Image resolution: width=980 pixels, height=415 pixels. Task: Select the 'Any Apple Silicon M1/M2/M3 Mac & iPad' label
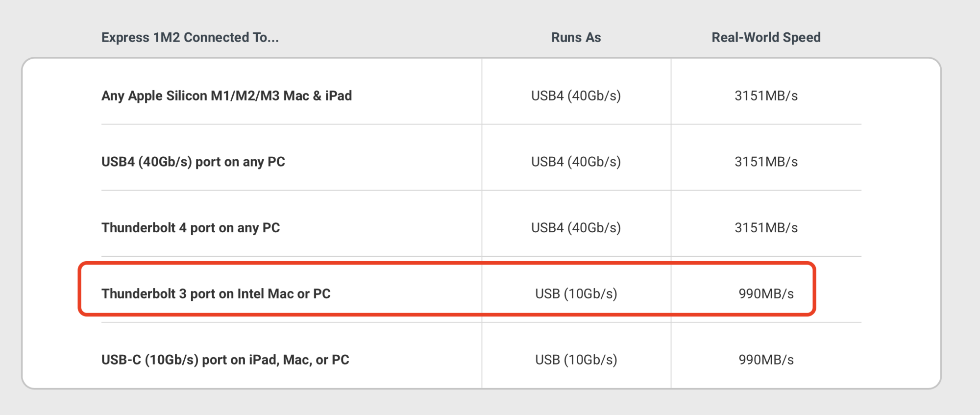click(x=226, y=96)
